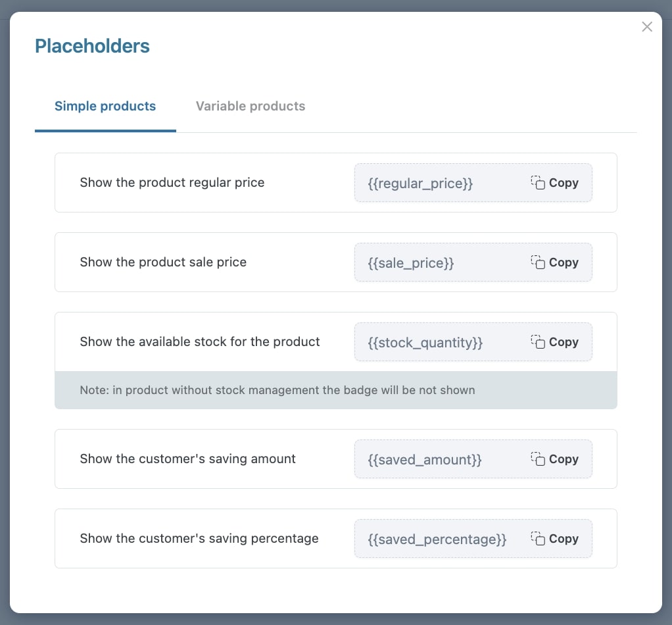The image size is (672, 625).
Task: Click the stock management note text
Action: (277, 390)
